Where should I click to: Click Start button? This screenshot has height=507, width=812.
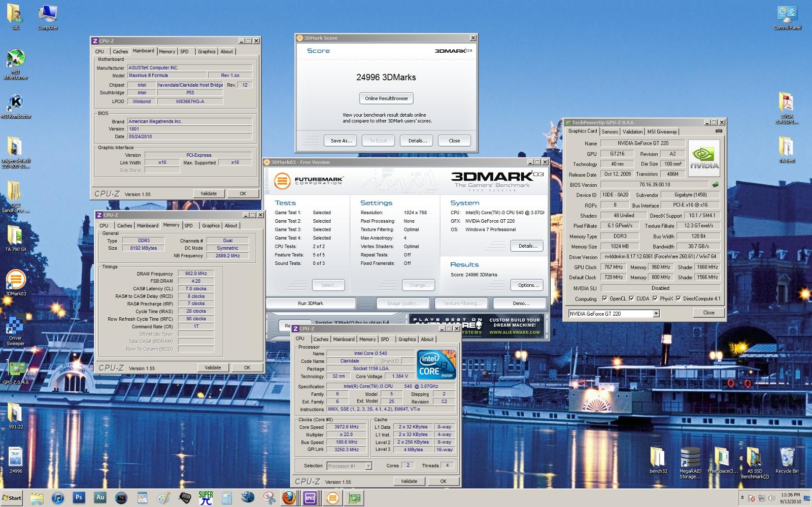pos(12,498)
